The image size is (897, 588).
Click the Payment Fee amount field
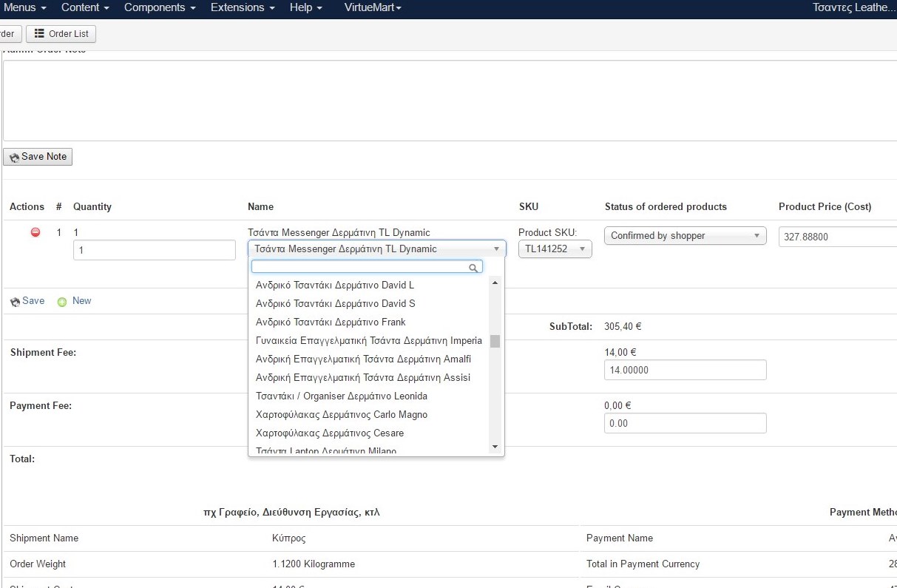click(684, 423)
